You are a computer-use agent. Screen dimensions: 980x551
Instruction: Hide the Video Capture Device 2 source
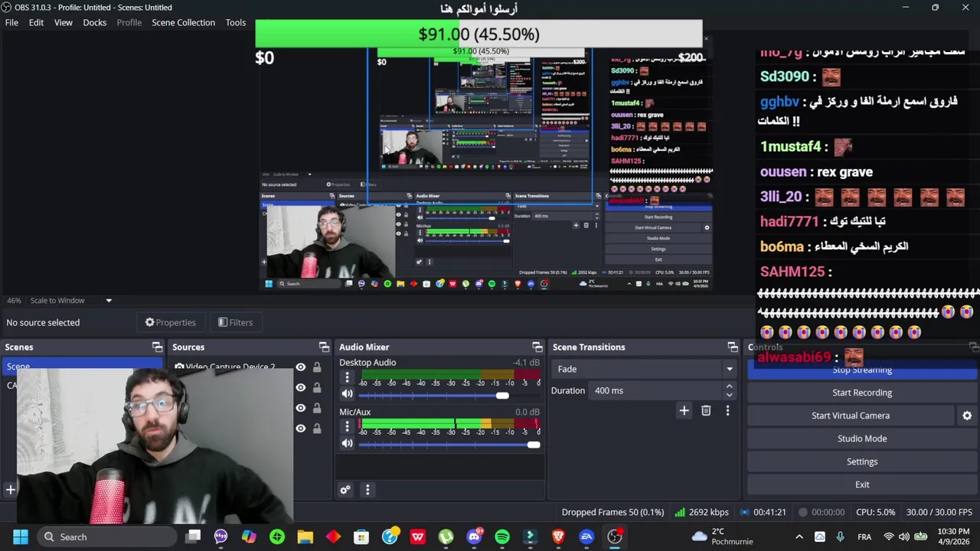(x=301, y=367)
